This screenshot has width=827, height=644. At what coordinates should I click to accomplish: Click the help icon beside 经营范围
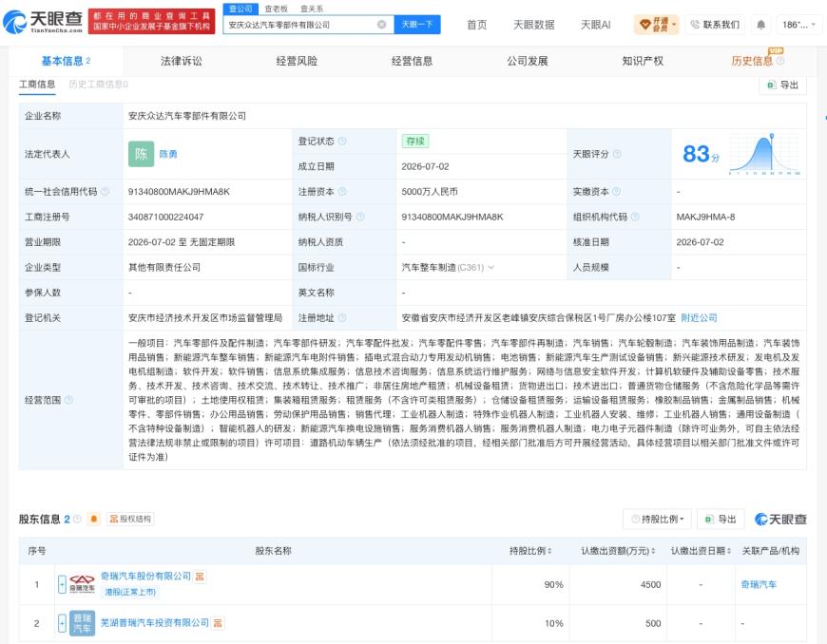tap(68, 400)
